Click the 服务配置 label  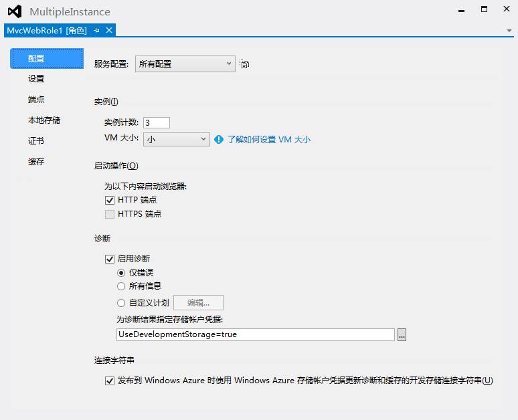tap(111, 64)
